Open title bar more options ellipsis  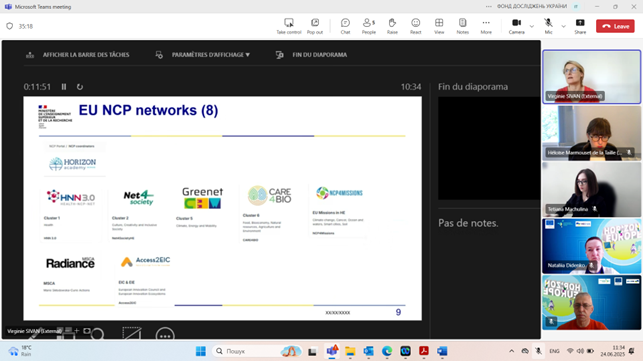(x=488, y=7)
